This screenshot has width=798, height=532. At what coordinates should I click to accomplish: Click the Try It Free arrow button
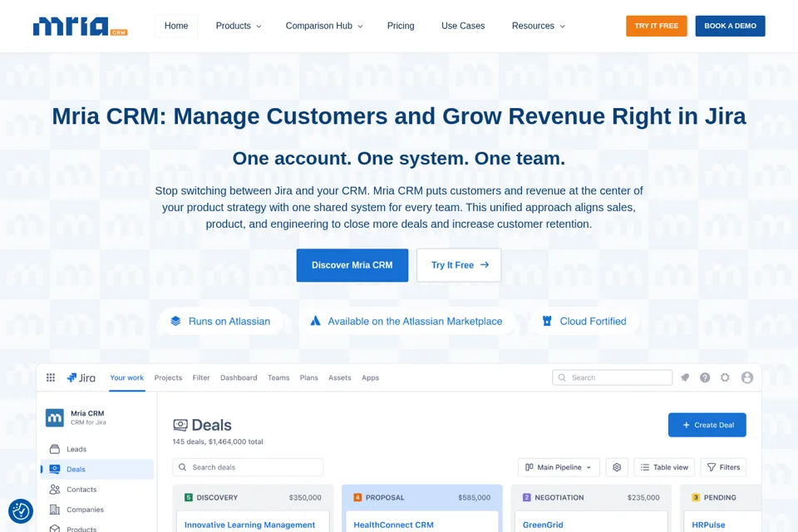459,265
